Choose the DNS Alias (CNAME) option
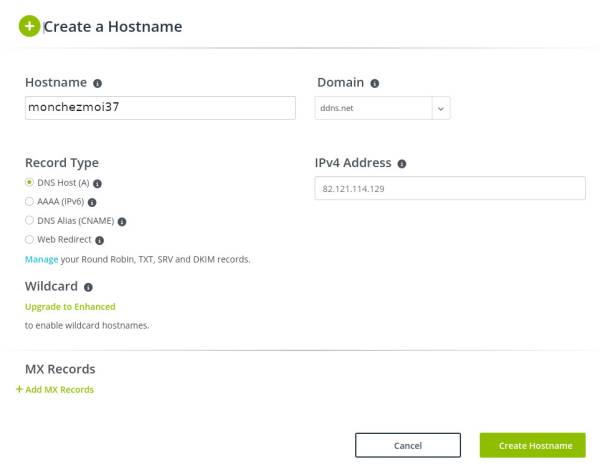Viewport: 600px width, 467px height. click(x=29, y=221)
